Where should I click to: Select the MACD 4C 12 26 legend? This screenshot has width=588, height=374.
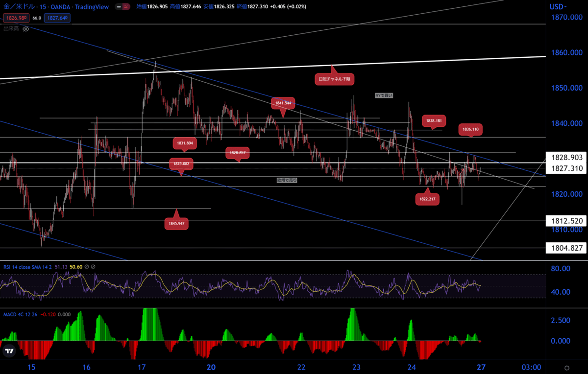pyautogui.click(x=21, y=314)
